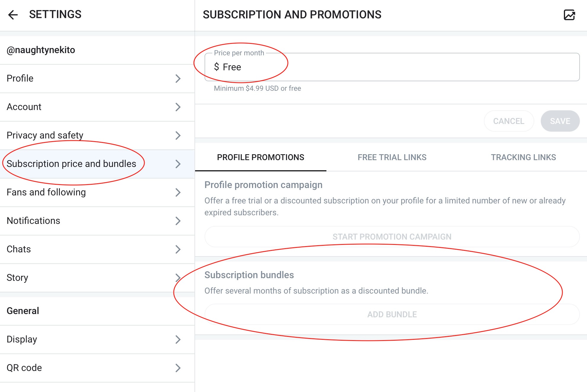The height and width of the screenshot is (392, 587).
Task: Click the Chats row chevron
Action: (x=178, y=249)
